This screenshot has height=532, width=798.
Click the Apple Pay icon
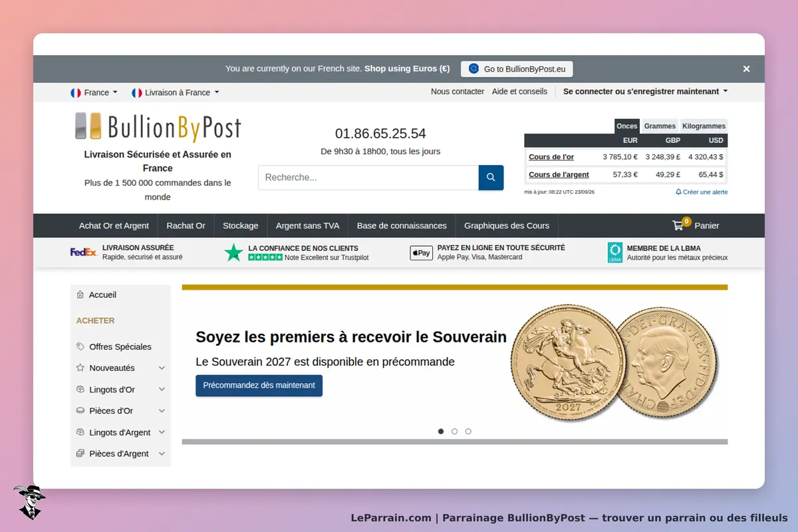click(x=421, y=253)
